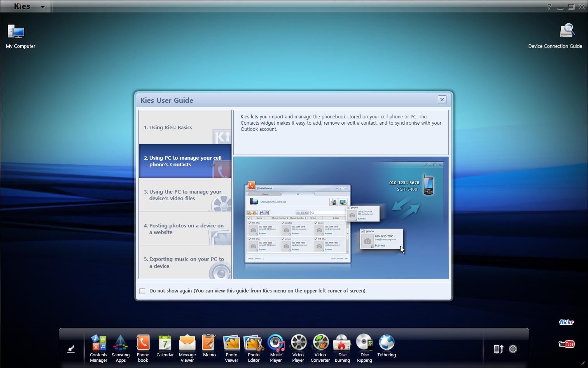Image resolution: width=588 pixels, height=368 pixels.
Task: Open the Kies menu dropdown
Action: (43, 7)
